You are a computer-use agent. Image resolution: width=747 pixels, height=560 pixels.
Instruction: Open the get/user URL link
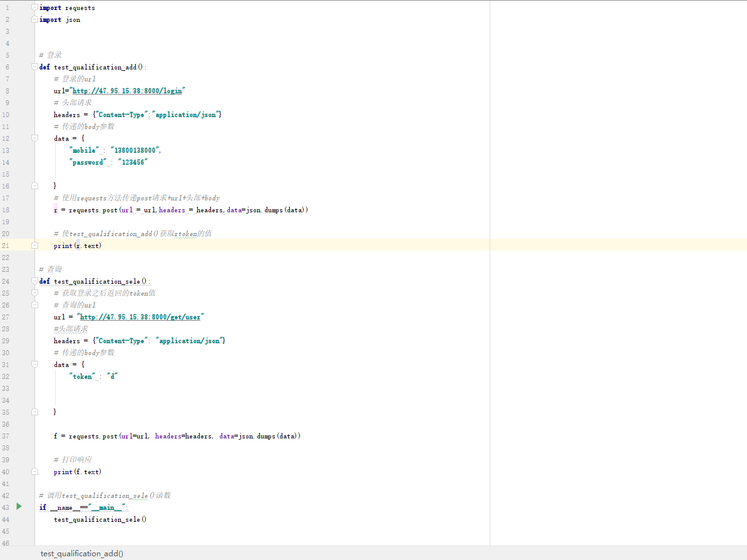tap(140, 317)
